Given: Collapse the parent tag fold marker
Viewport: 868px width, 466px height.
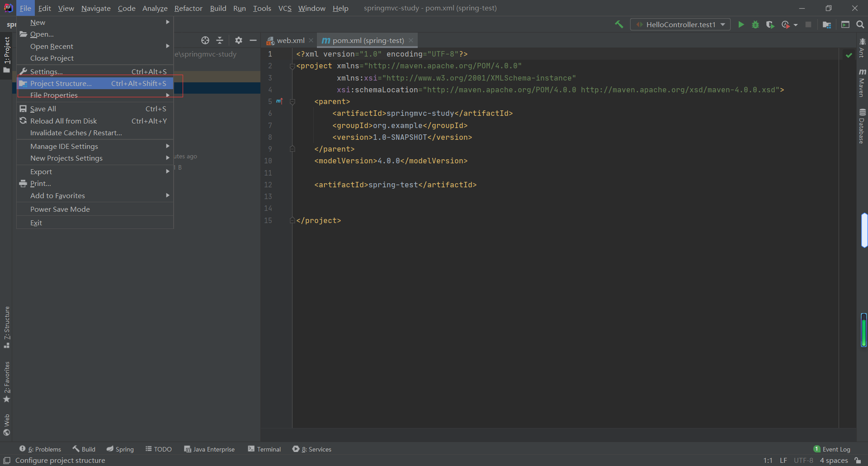Looking at the screenshot, I should click(x=292, y=102).
